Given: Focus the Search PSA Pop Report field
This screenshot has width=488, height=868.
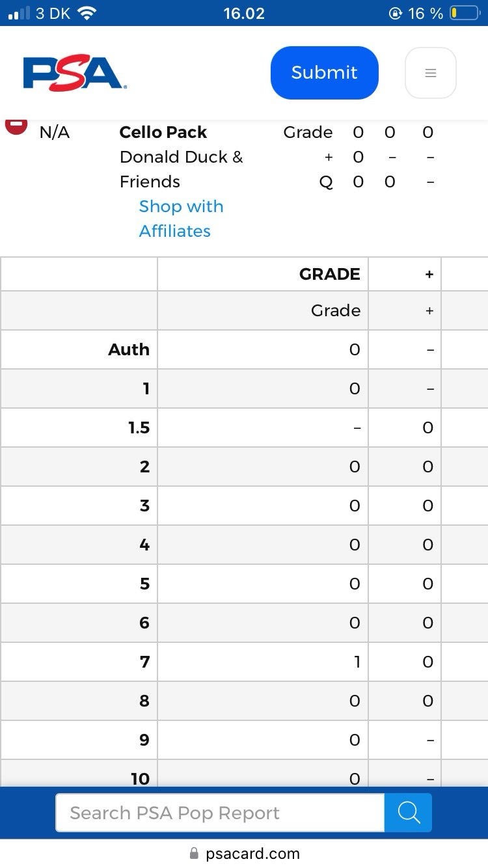Looking at the screenshot, I should pyautogui.click(x=220, y=813).
